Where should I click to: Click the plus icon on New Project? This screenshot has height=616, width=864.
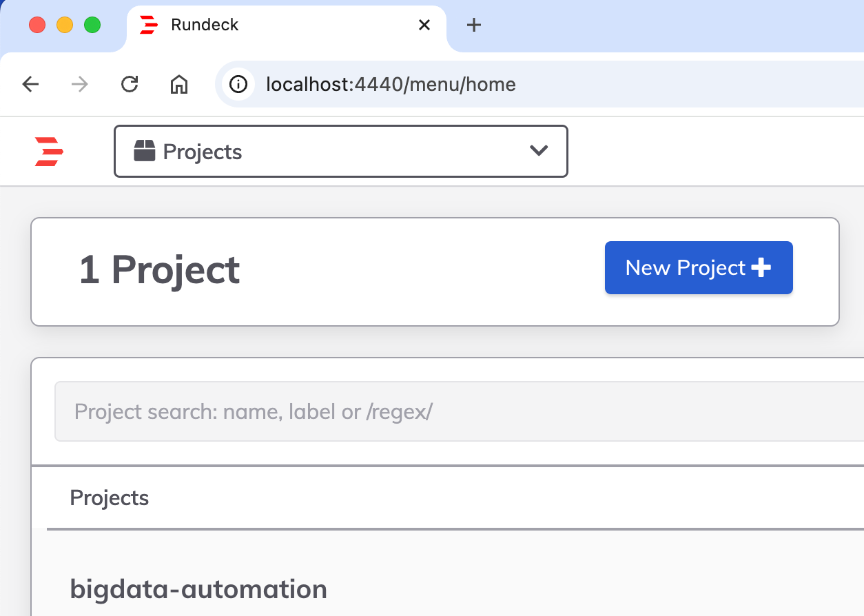click(761, 267)
